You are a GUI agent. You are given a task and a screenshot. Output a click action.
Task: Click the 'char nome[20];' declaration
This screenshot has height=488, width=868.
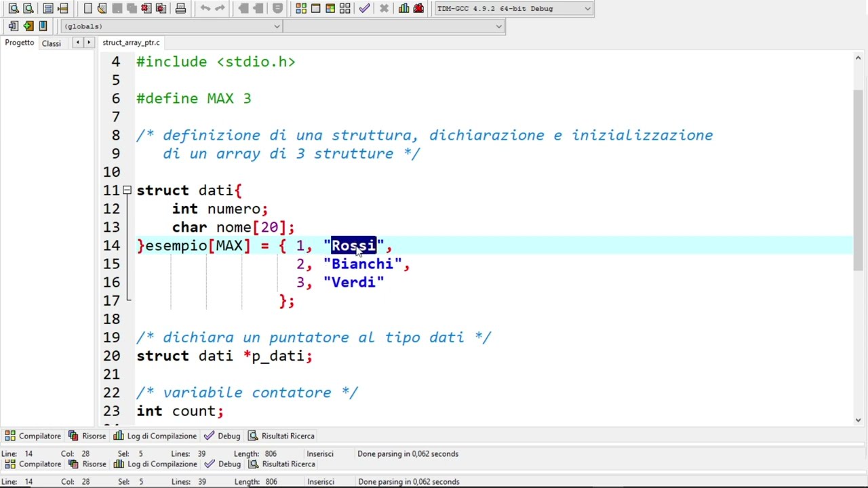point(233,227)
